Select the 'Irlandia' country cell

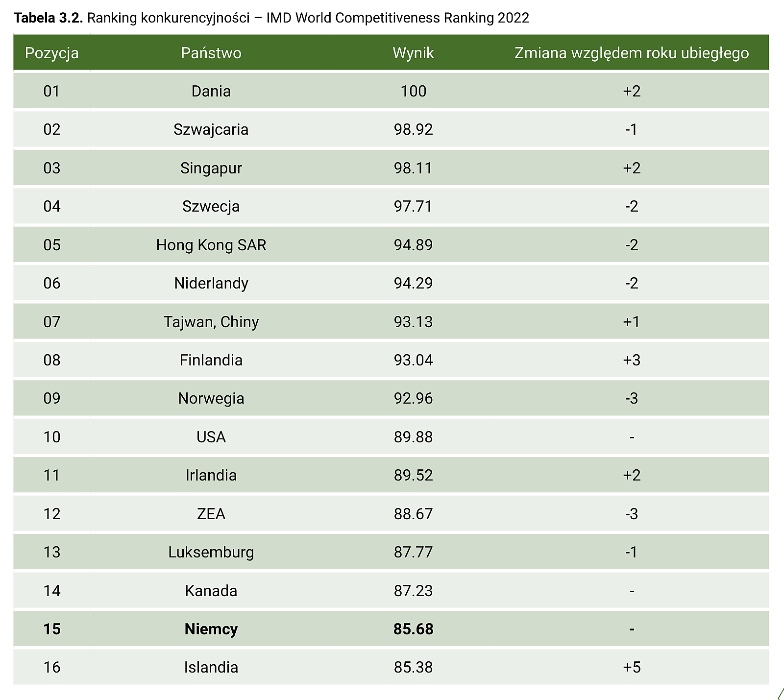pyautogui.click(x=211, y=475)
